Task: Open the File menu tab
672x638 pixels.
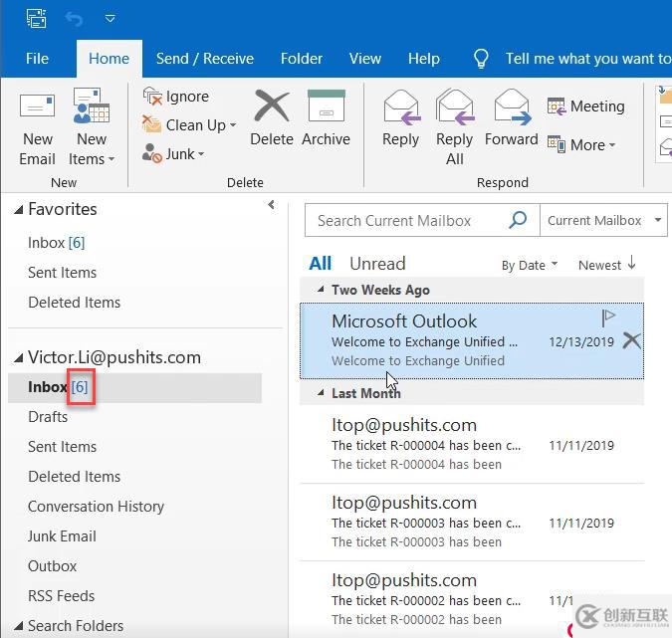Action: 37,59
